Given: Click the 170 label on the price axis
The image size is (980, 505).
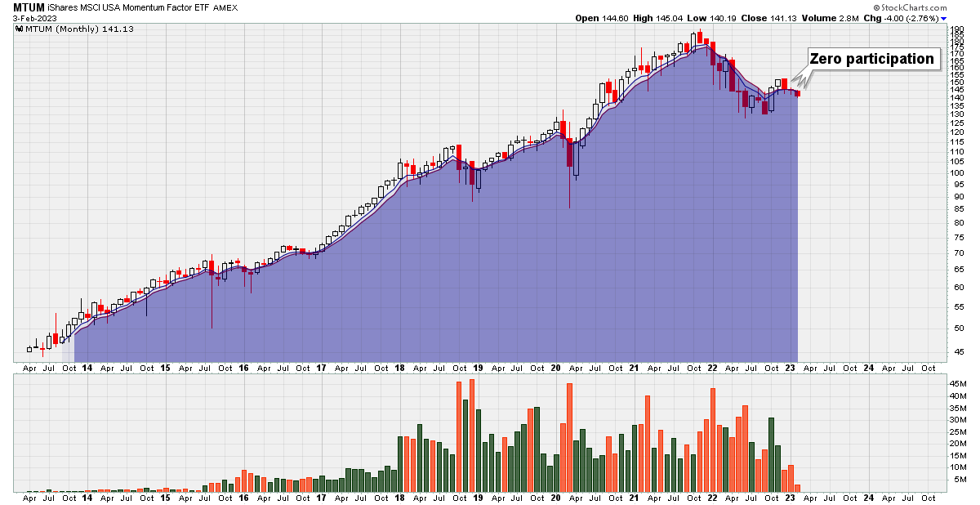Looking at the screenshot, I should pos(957,54).
